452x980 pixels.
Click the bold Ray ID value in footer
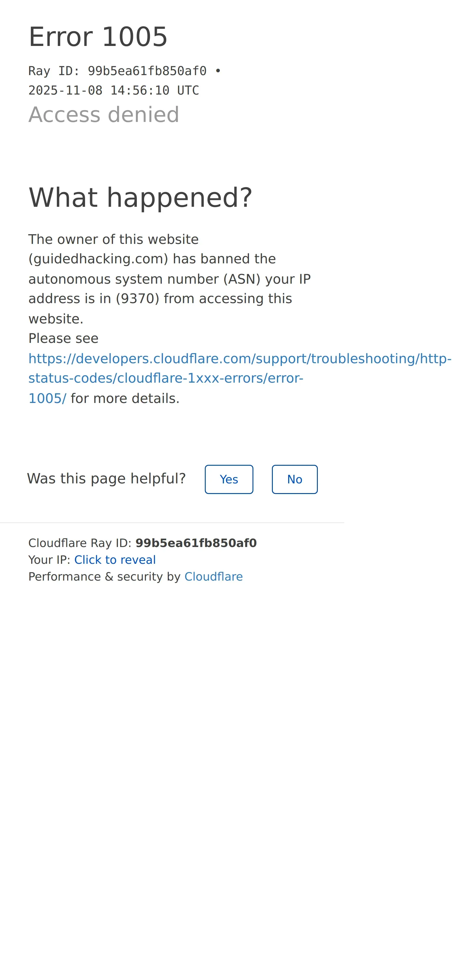pyautogui.click(x=196, y=543)
